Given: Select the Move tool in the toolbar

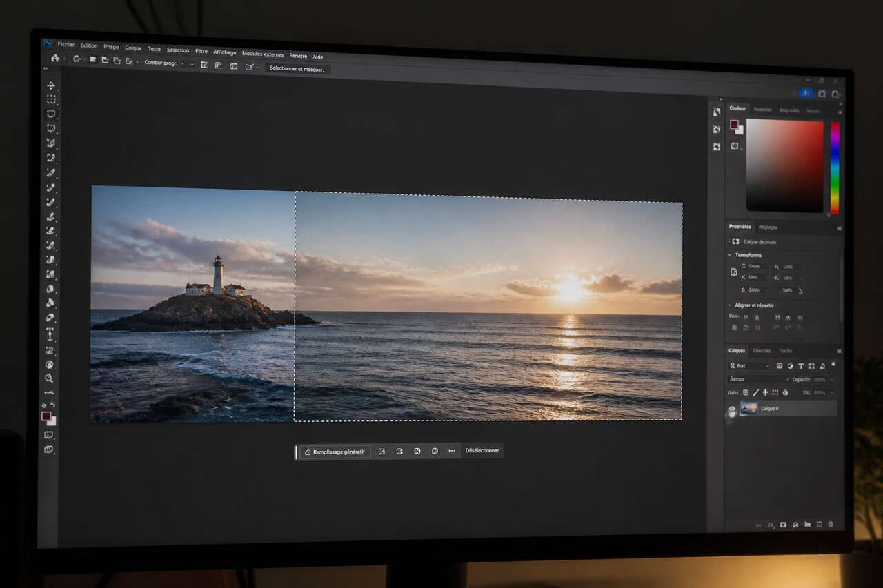Looking at the screenshot, I should (x=51, y=85).
